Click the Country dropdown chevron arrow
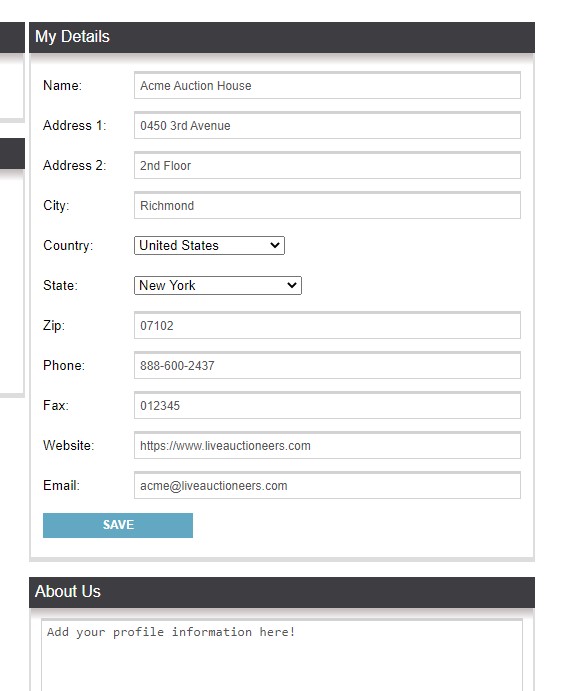 point(275,245)
